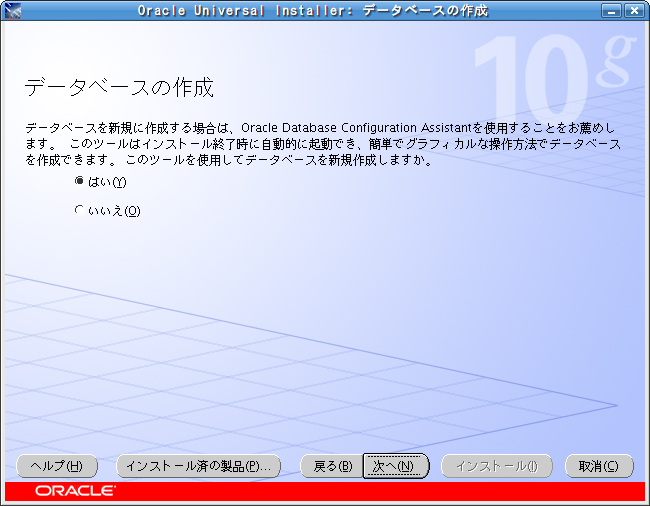Viewport: 650px width, 506px height.
Task: Minimize the Oracle Universal Installer window
Action: click(x=611, y=10)
